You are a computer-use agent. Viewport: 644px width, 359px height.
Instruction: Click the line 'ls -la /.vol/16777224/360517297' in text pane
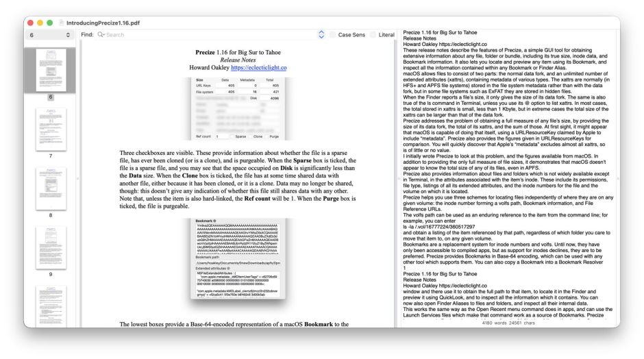coord(438,227)
